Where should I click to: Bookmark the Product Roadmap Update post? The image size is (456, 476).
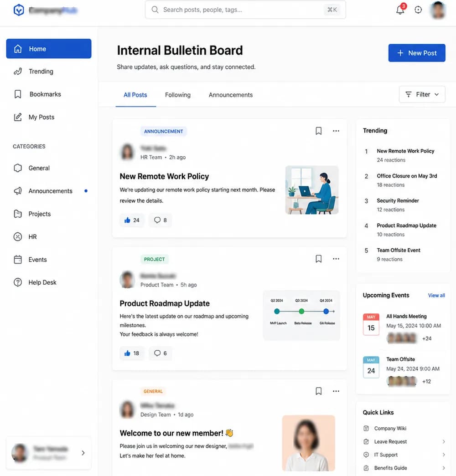tap(318, 259)
